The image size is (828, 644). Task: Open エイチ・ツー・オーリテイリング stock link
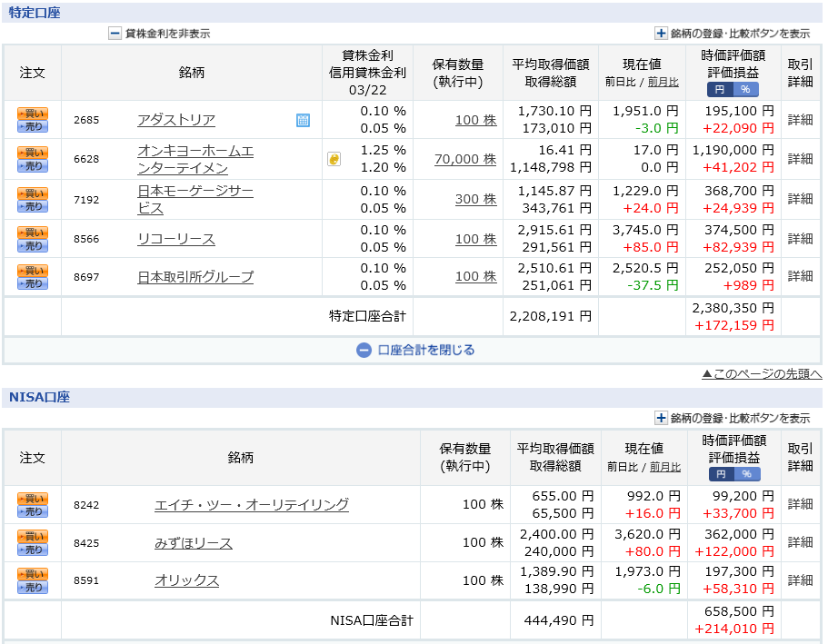click(x=252, y=505)
